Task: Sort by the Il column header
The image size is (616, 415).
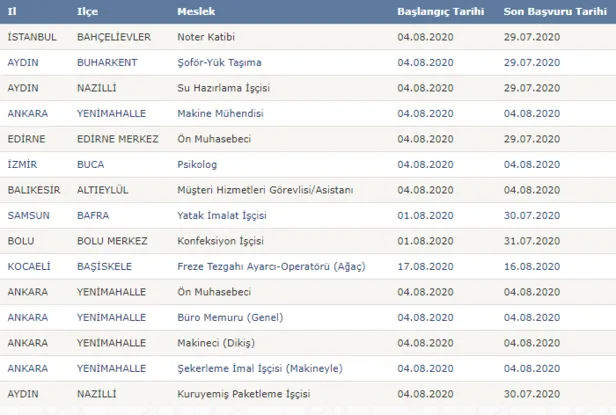Action: tap(11, 10)
